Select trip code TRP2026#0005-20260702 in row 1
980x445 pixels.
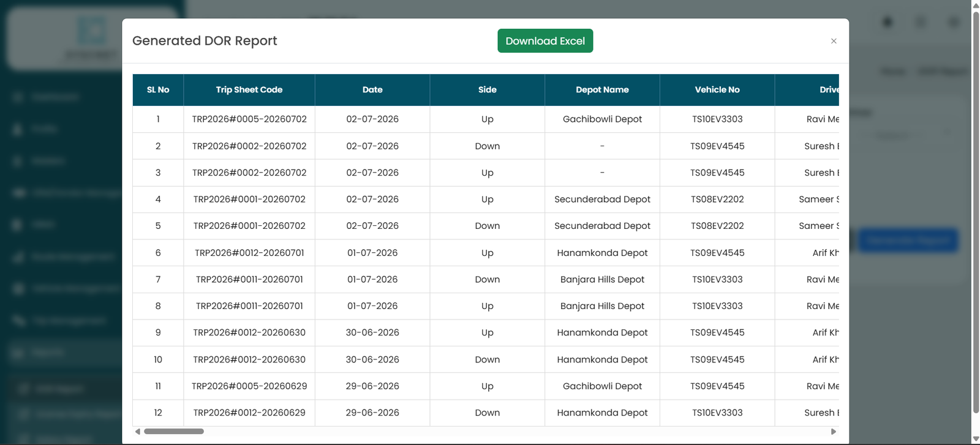coord(249,119)
